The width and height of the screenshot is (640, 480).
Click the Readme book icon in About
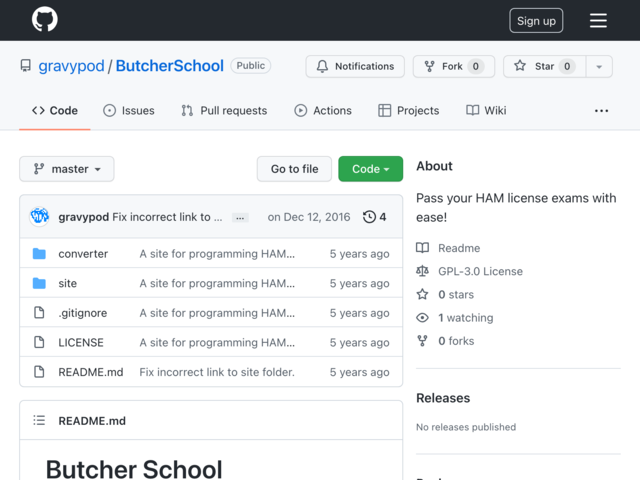[x=422, y=248]
